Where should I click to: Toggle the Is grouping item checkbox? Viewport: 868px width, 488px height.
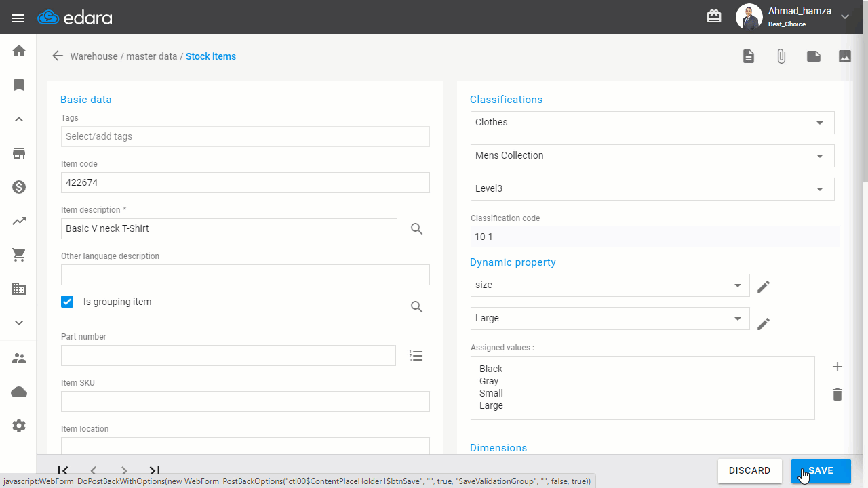point(67,302)
